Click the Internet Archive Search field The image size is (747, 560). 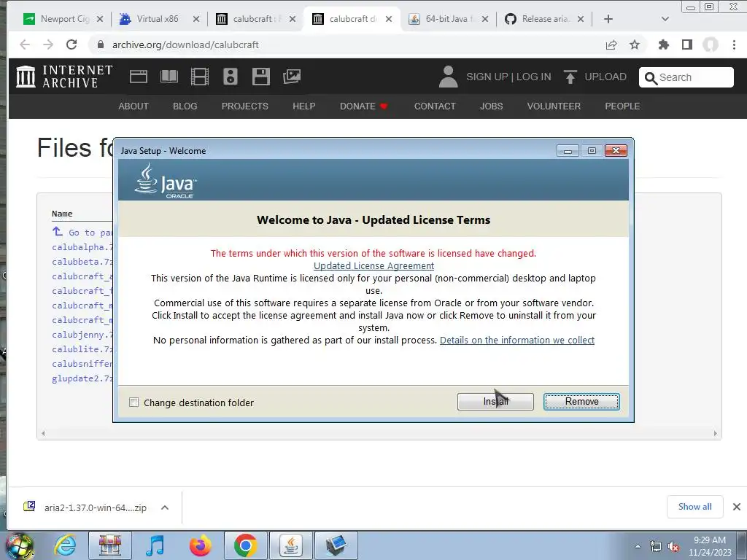686,77
